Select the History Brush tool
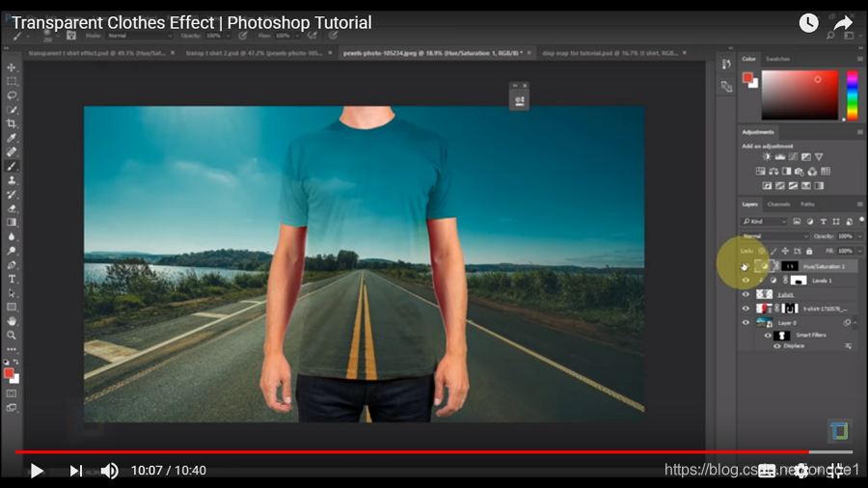The image size is (868, 488). point(12,195)
